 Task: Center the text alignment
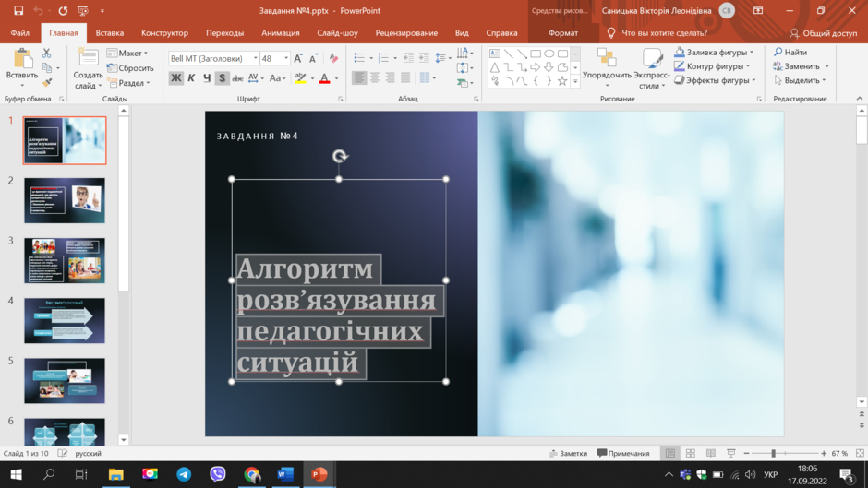tap(375, 78)
